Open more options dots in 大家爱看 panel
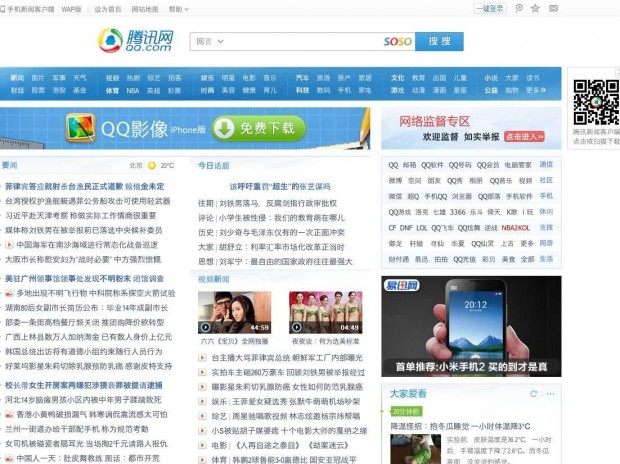 click(550, 394)
